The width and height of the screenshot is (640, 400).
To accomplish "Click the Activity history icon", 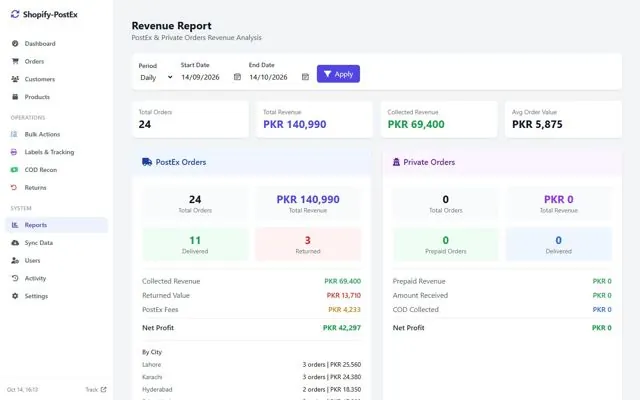I will tap(15, 278).
